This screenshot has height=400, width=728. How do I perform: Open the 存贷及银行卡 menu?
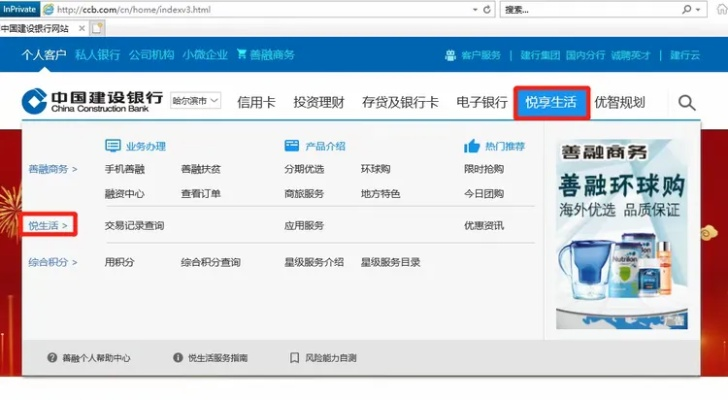(x=400, y=102)
